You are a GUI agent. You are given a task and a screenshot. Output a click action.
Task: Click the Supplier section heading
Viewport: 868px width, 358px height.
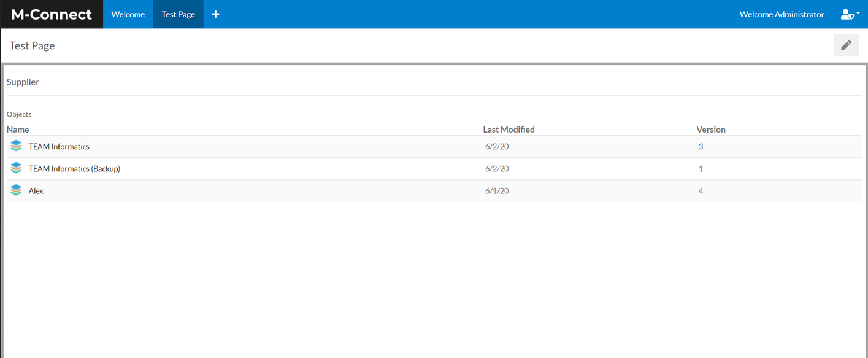[23, 82]
